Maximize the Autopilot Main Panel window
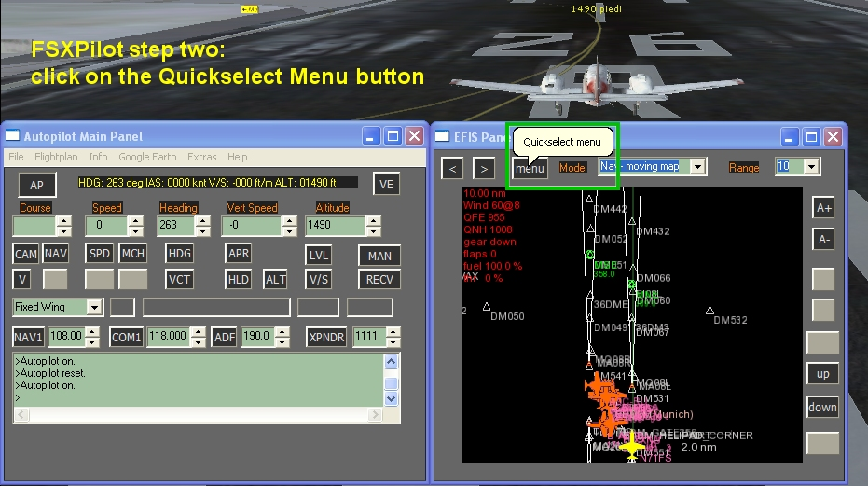The image size is (868, 486). (x=393, y=136)
